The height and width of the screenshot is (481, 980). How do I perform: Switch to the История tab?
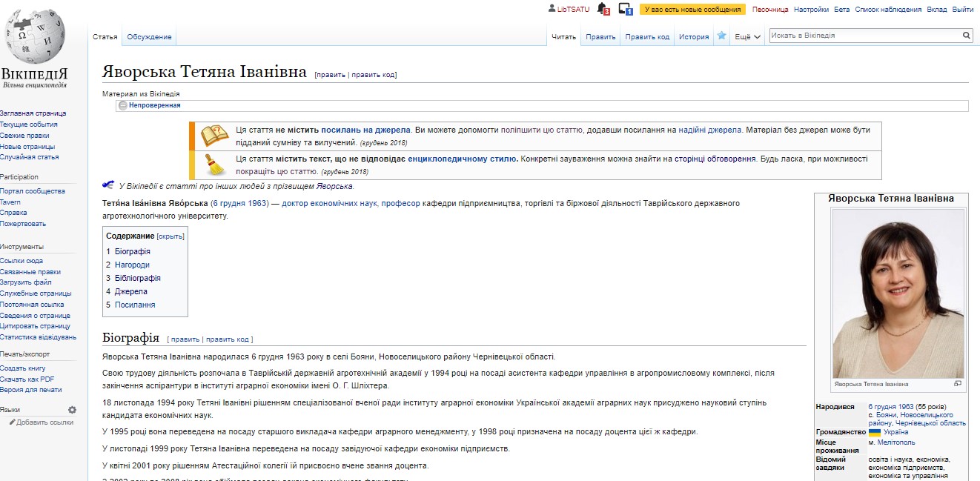point(694,36)
